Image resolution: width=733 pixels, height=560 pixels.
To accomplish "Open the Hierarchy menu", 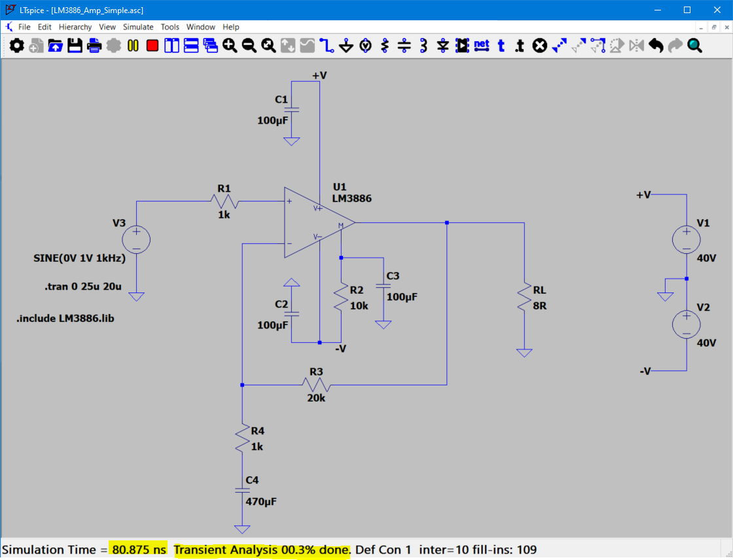I will 75,27.
